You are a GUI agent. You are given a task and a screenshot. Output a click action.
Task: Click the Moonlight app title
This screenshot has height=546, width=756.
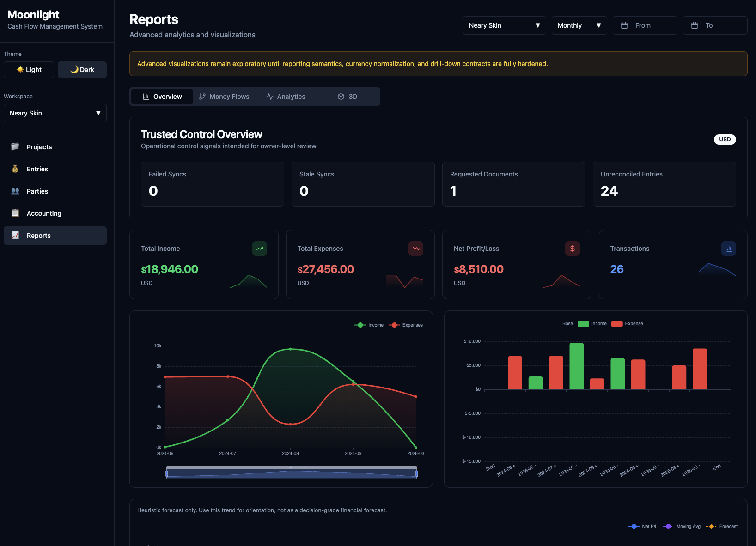click(x=33, y=15)
